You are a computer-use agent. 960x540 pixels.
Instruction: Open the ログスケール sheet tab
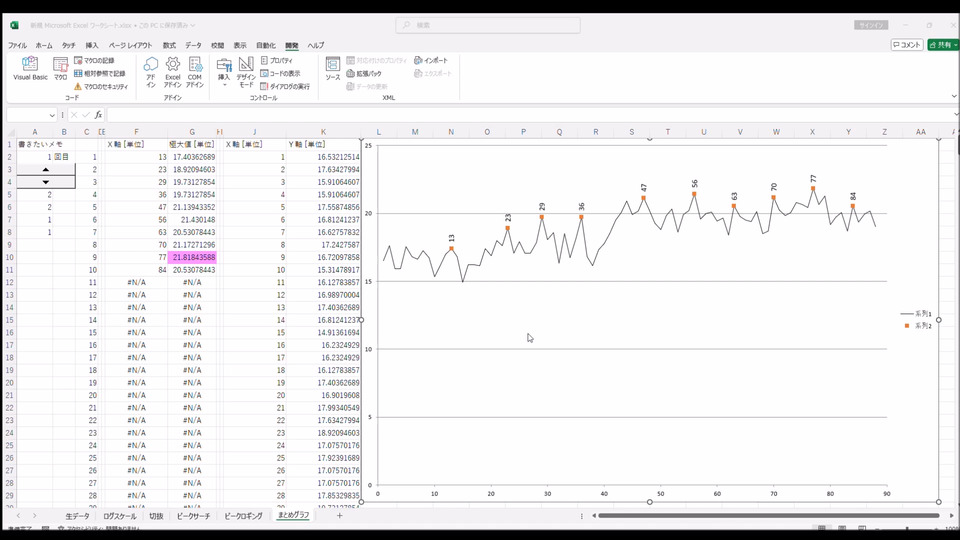(119, 516)
